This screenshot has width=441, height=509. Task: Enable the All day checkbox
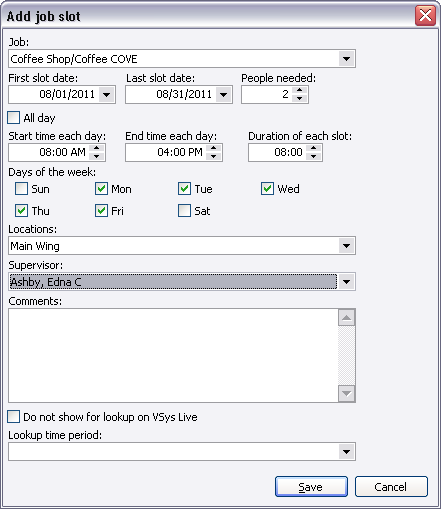tap(14, 118)
